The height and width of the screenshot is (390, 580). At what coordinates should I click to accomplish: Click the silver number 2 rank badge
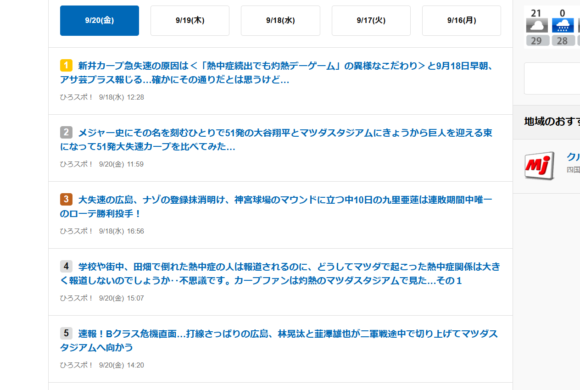click(x=66, y=132)
